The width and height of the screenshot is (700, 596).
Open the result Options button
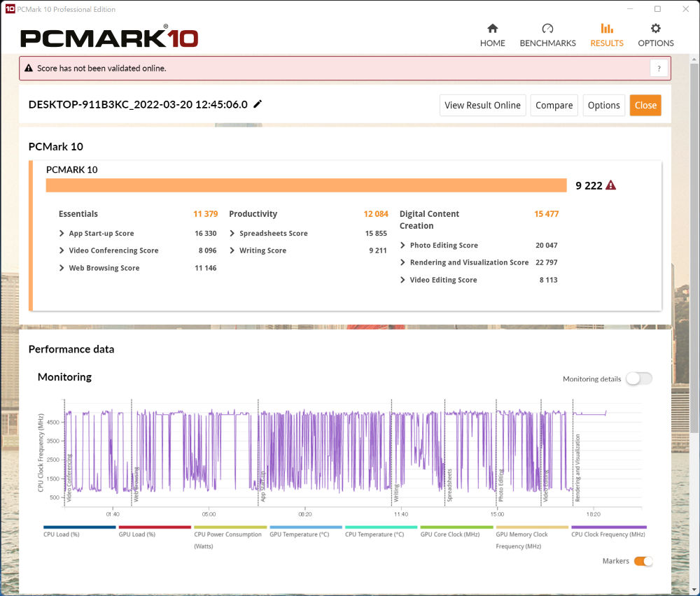(603, 106)
